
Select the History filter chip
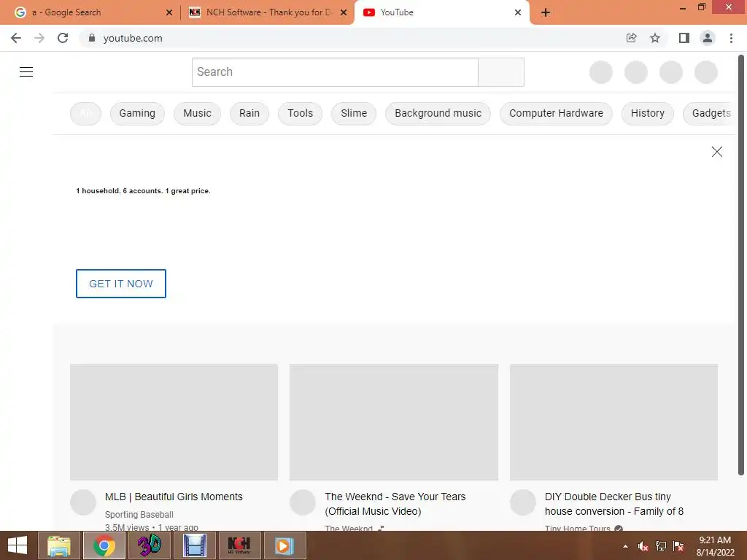(648, 113)
